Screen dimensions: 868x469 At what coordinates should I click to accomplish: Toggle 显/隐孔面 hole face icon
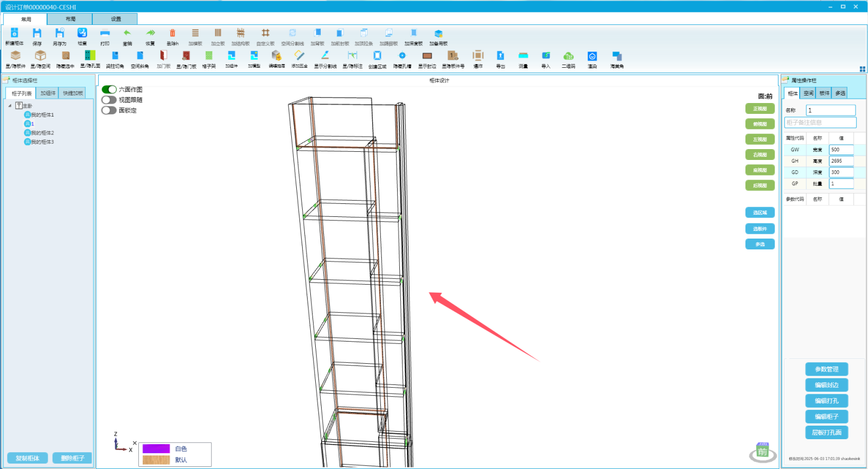90,55
